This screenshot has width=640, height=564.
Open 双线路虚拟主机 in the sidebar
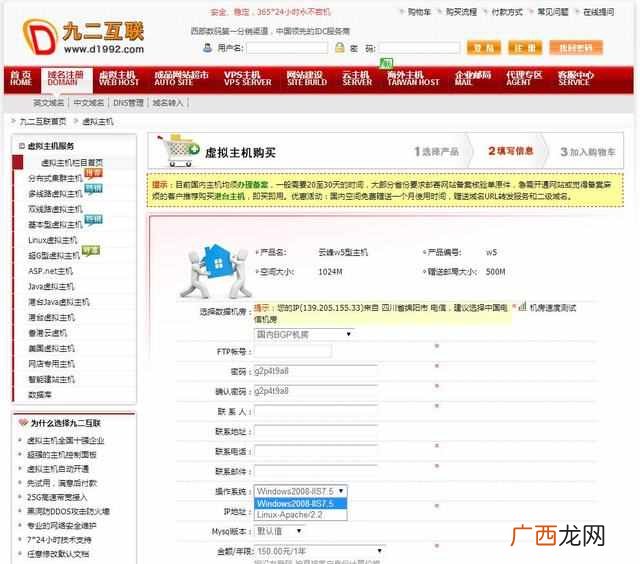pyautogui.click(x=55, y=209)
